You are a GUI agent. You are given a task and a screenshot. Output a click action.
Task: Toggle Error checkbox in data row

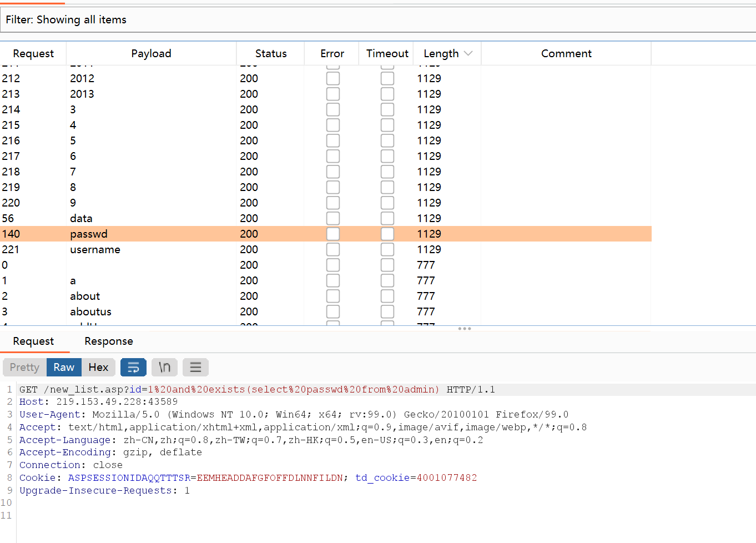(x=333, y=218)
